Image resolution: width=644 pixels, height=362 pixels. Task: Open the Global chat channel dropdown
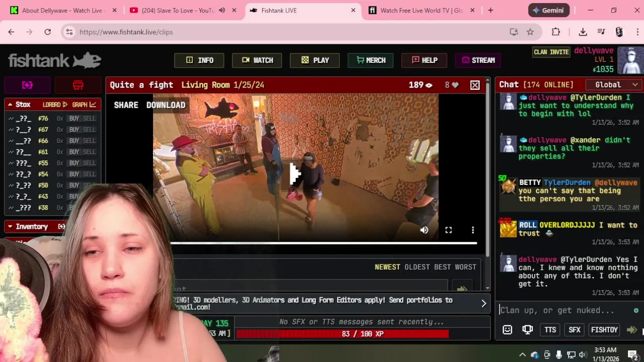tap(615, 85)
